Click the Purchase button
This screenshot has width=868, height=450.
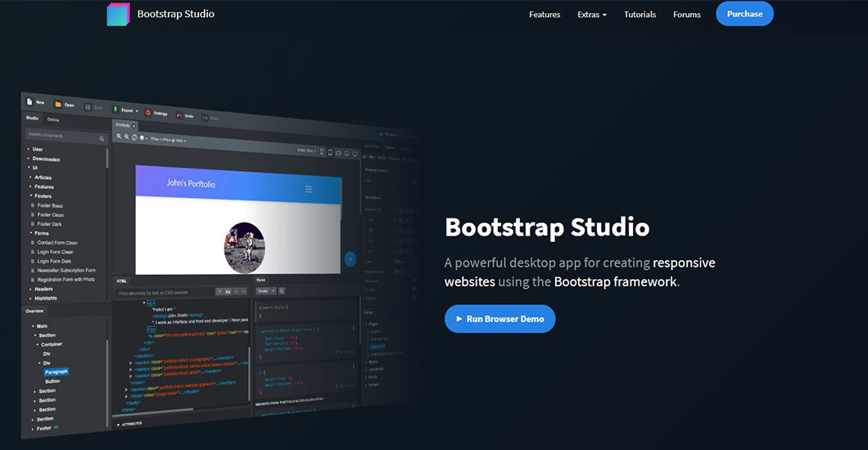click(x=744, y=14)
